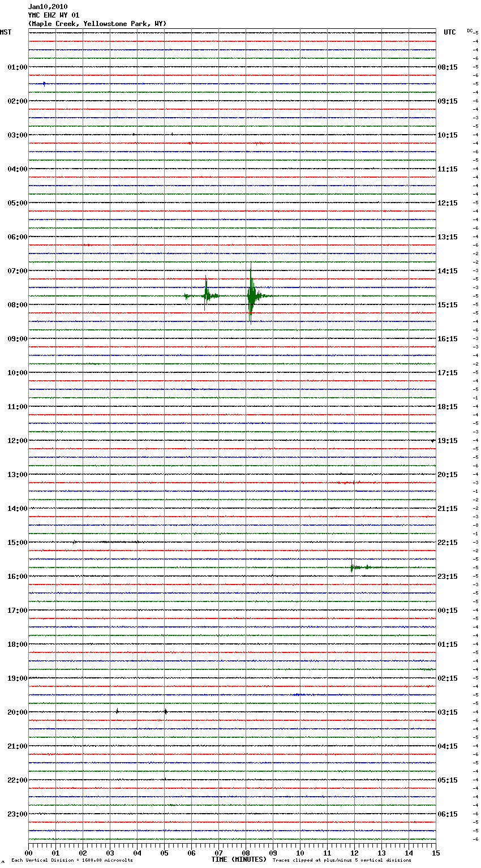The height and width of the screenshot is (868, 481).
Task: Select the 02:00 MST time label
Action: [18, 101]
